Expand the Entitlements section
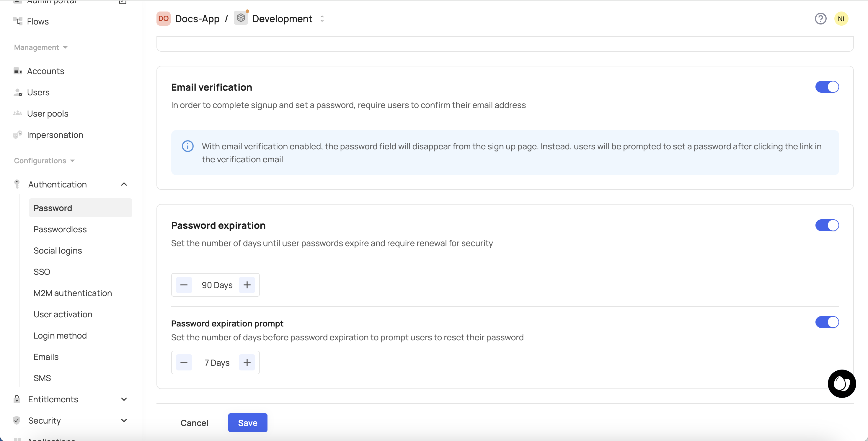The image size is (868, 441). [x=124, y=399]
